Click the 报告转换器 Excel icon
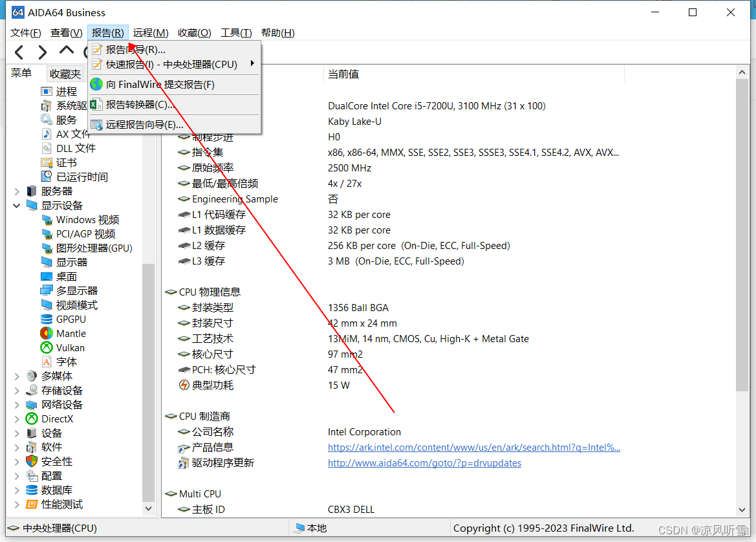Image resolution: width=756 pixels, height=542 pixels. coord(96,105)
